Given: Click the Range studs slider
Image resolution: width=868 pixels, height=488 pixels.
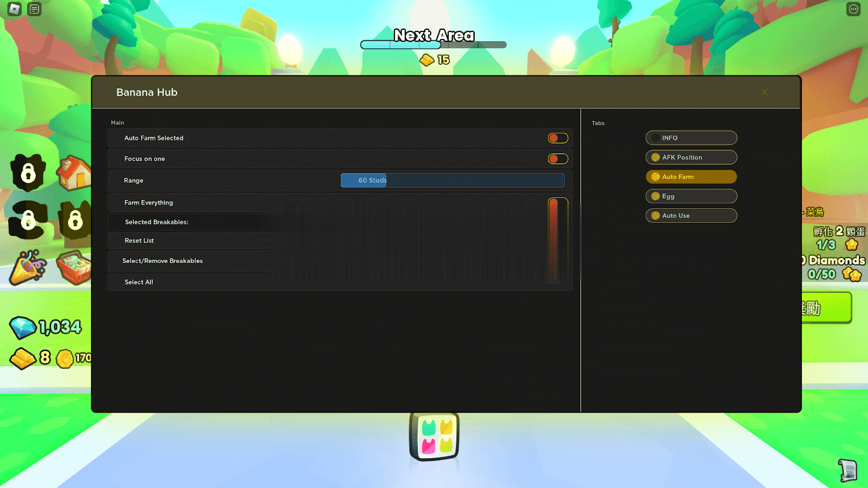Looking at the screenshot, I should (x=452, y=181).
